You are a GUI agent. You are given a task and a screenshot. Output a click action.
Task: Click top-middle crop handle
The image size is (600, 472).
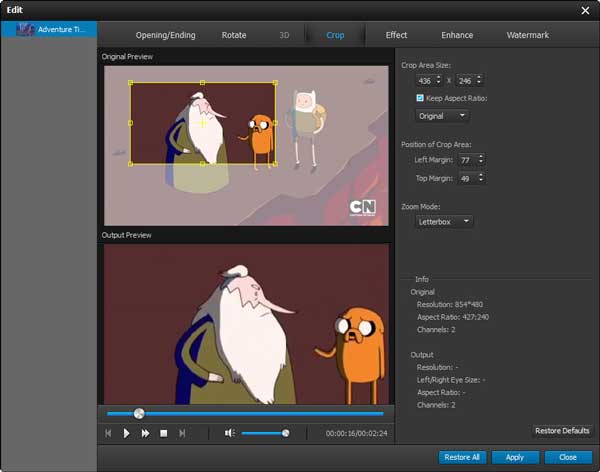click(202, 83)
